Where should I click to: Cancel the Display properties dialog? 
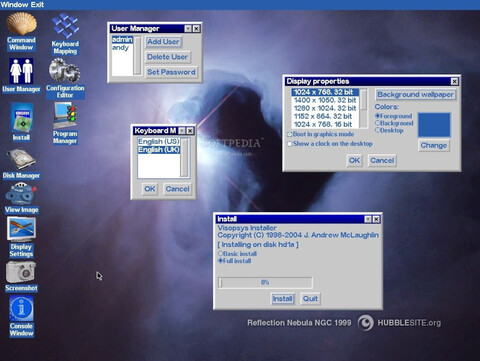click(x=382, y=160)
